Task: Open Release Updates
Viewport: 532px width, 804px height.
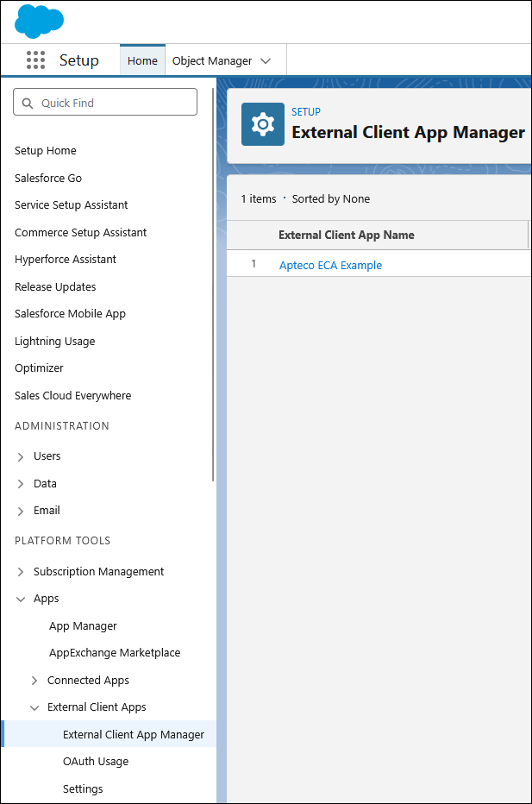Action: (x=55, y=286)
